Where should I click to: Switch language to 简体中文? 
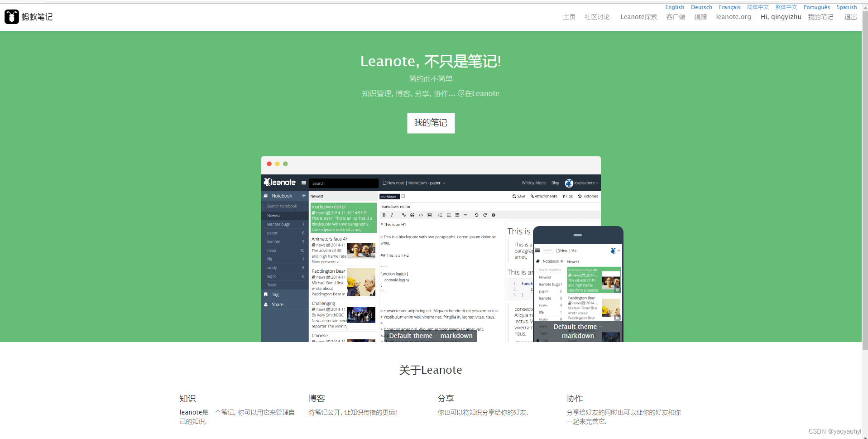758,7
